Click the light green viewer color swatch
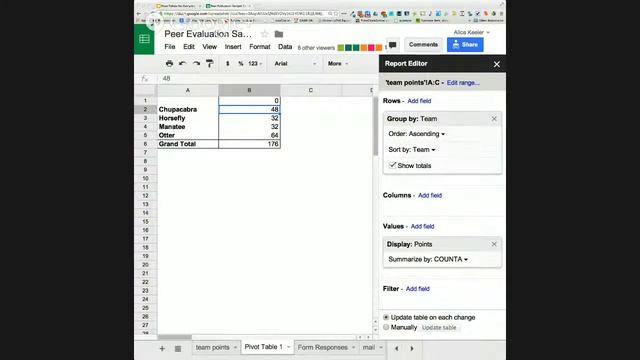The width and height of the screenshot is (640, 360). click(340, 48)
